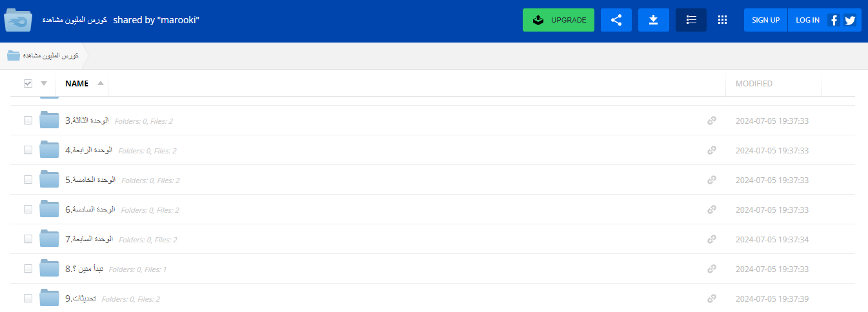Check the box for folder 5
The height and width of the screenshot is (312, 868).
[28, 180]
